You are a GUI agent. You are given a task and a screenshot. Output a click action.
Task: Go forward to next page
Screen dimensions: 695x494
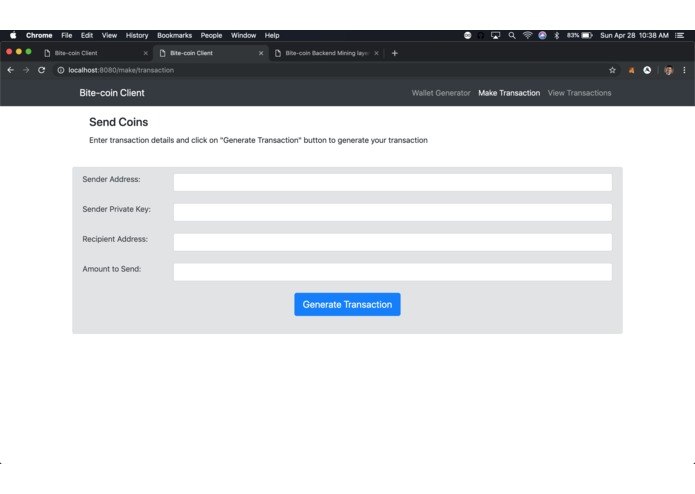coord(26,70)
